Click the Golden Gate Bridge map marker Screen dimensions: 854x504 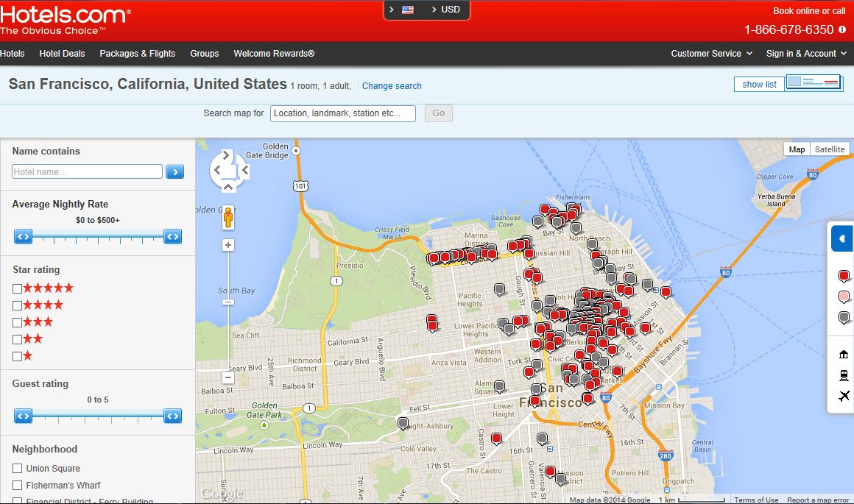pos(296,151)
